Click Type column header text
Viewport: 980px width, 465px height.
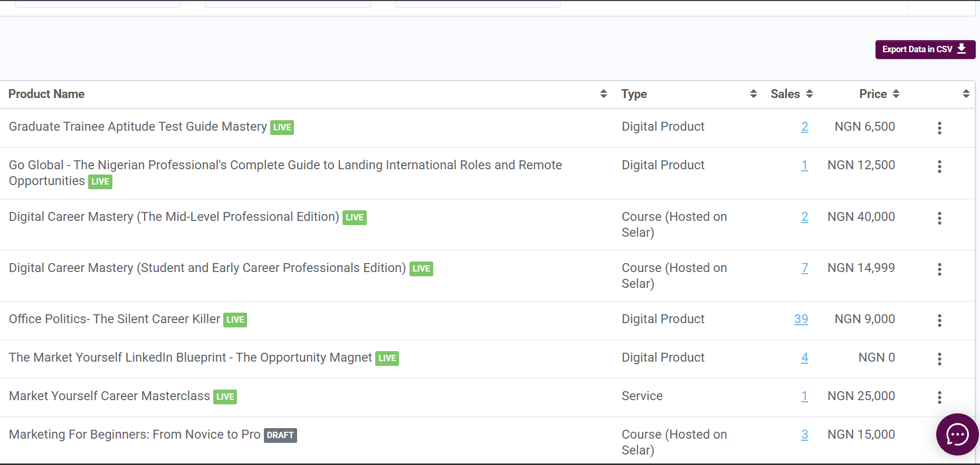point(634,94)
